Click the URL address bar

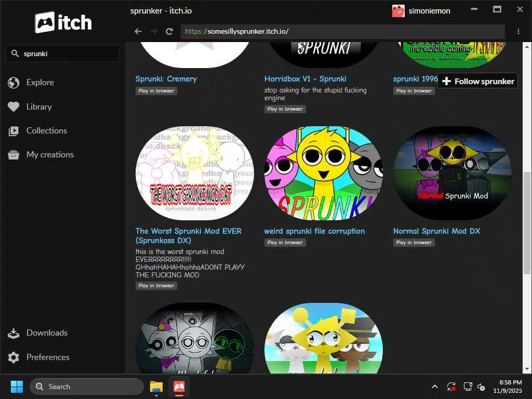(343, 32)
